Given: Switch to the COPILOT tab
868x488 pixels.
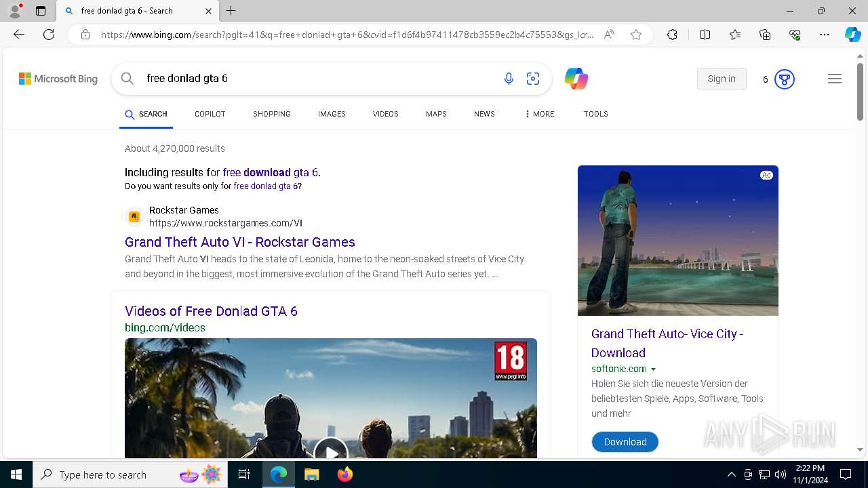Looking at the screenshot, I should 210,114.
